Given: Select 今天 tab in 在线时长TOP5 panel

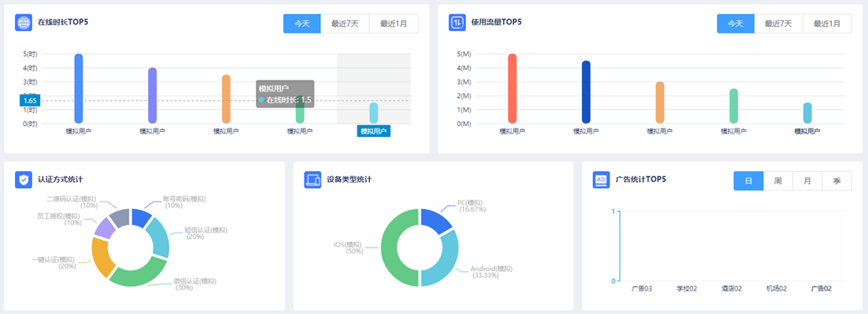Looking at the screenshot, I should click(302, 24).
